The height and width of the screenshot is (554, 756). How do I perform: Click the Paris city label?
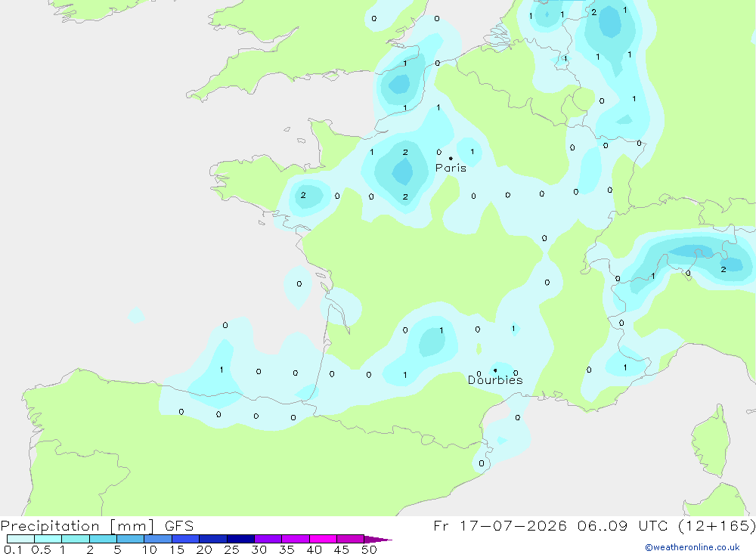451,168
